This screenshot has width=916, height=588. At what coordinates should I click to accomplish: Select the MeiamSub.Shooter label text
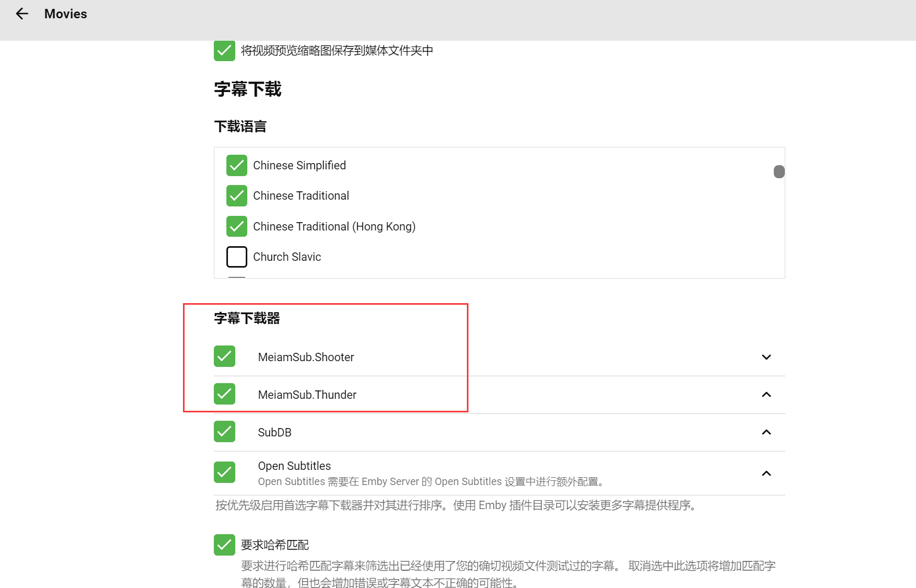[306, 357]
